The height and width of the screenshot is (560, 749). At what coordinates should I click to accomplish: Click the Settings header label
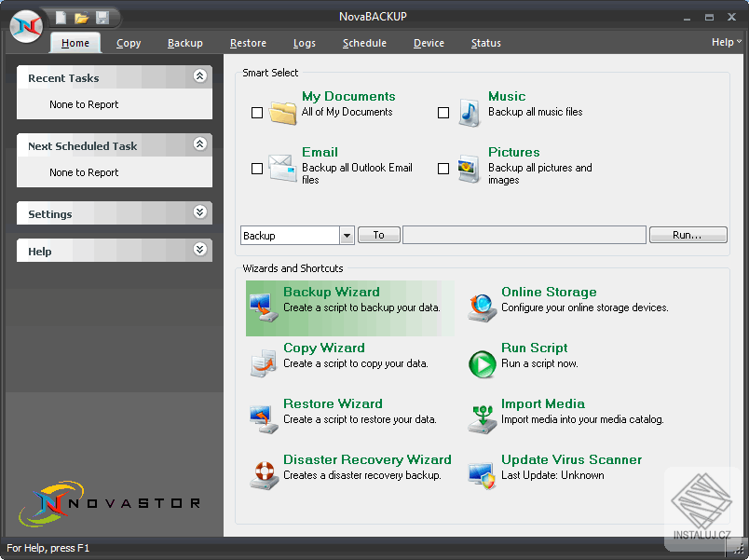tap(50, 214)
